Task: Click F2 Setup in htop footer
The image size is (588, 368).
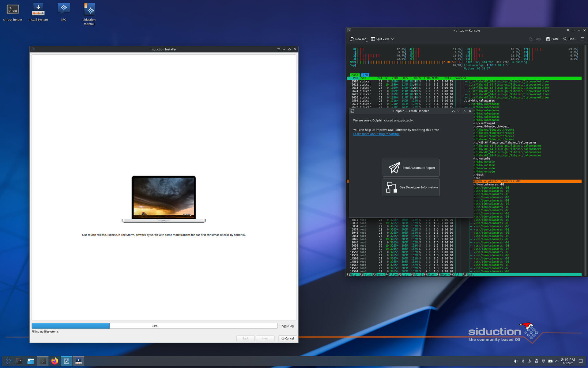Action: (x=365, y=275)
